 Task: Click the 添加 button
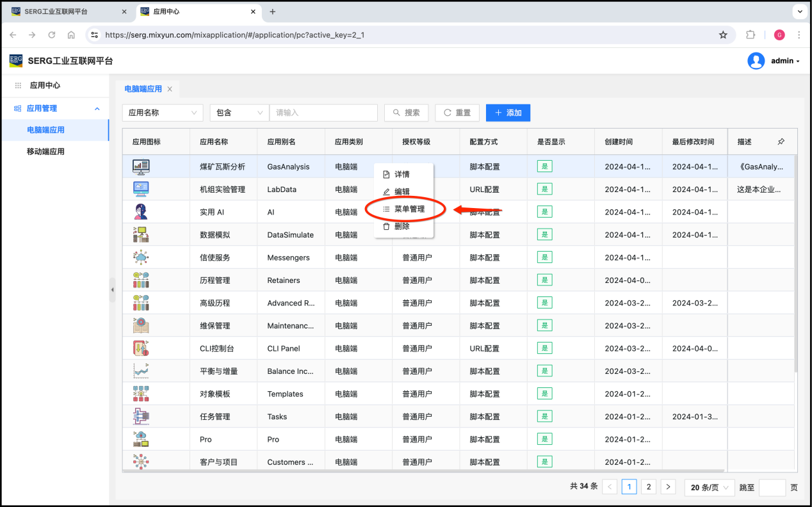coord(508,113)
